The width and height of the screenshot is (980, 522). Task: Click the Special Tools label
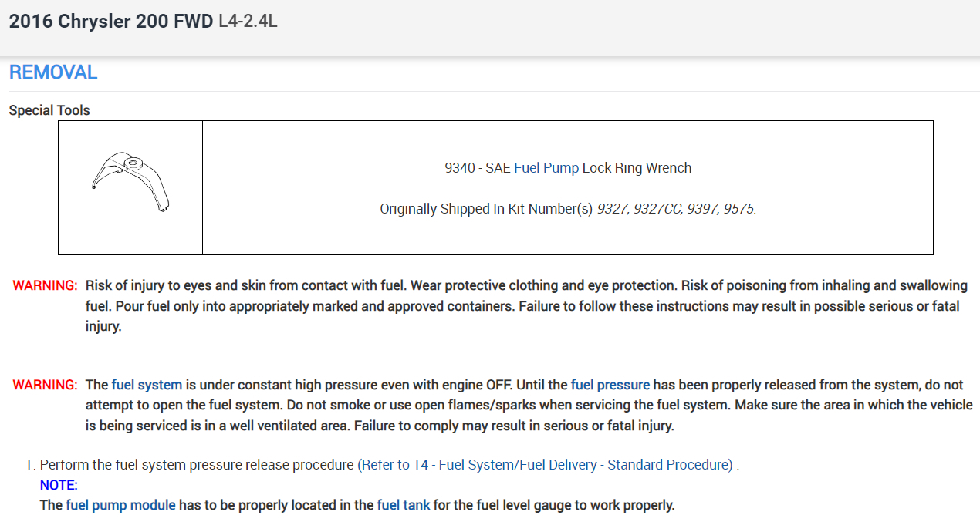click(49, 110)
